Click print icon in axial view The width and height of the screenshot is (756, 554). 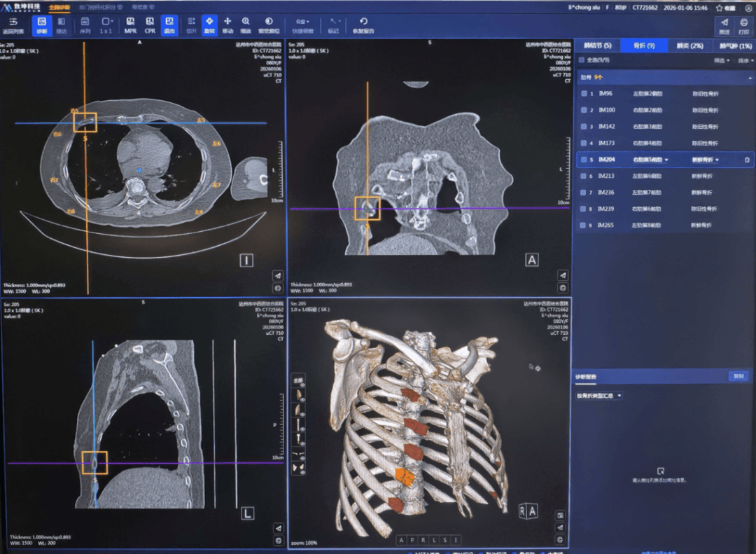278,288
